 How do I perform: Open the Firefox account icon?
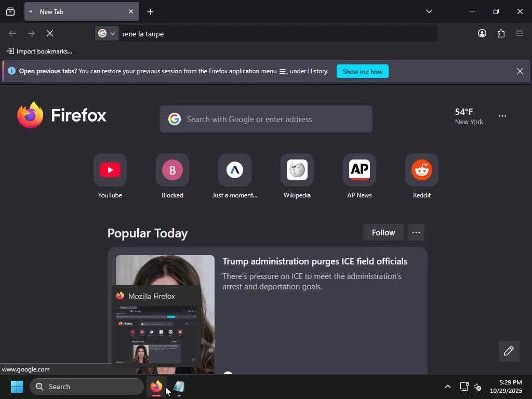pos(482,33)
